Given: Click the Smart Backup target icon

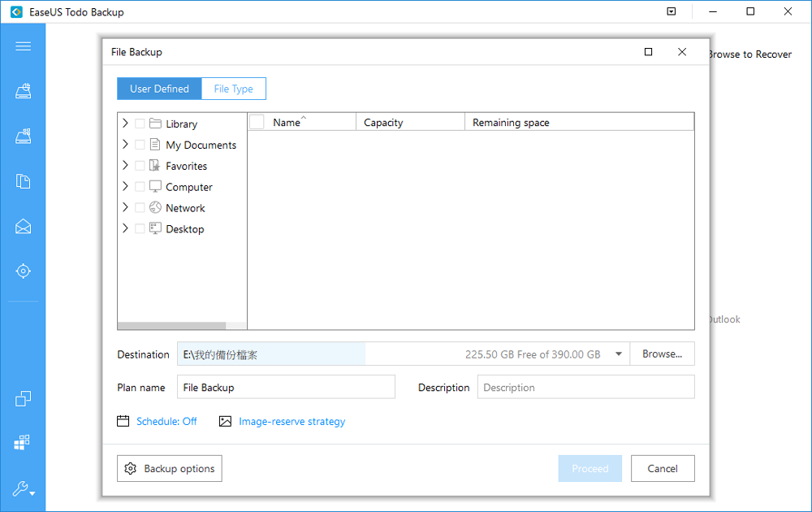Looking at the screenshot, I should (23, 271).
